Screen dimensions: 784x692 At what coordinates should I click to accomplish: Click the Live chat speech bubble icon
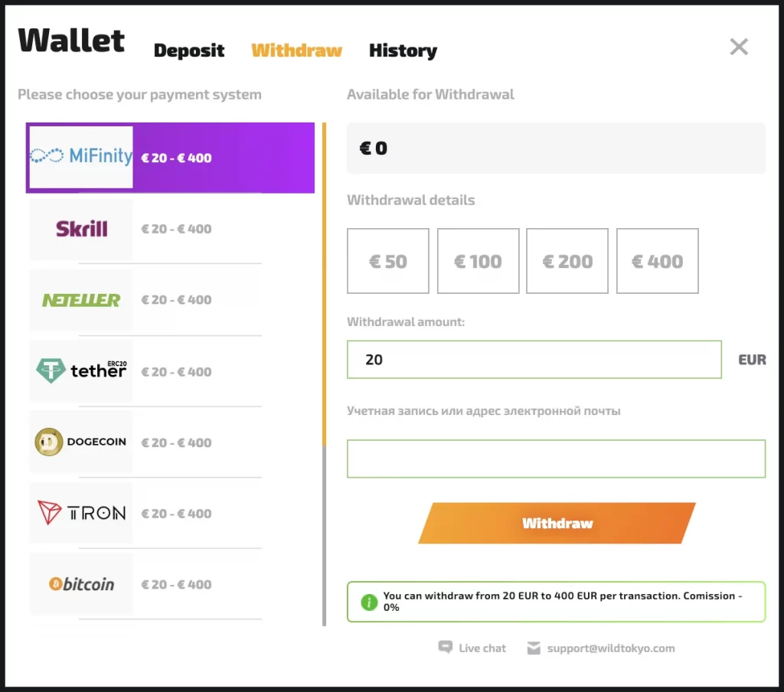[x=445, y=647]
